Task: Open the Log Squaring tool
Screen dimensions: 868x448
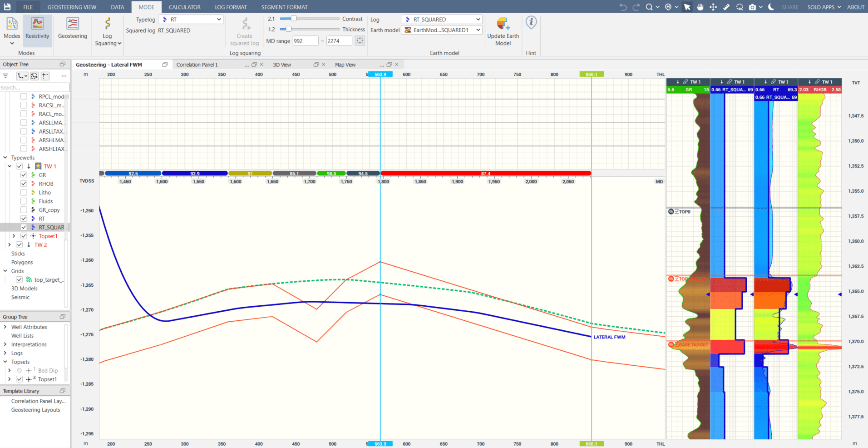Action: coord(108,32)
